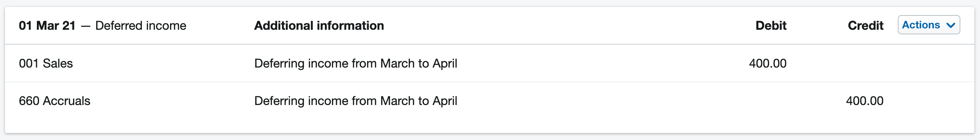Click the Debit column header

pyautogui.click(x=771, y=26)
